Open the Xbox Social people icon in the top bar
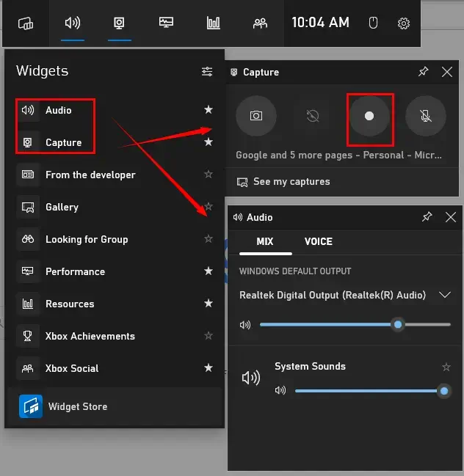 click(260, 23)
